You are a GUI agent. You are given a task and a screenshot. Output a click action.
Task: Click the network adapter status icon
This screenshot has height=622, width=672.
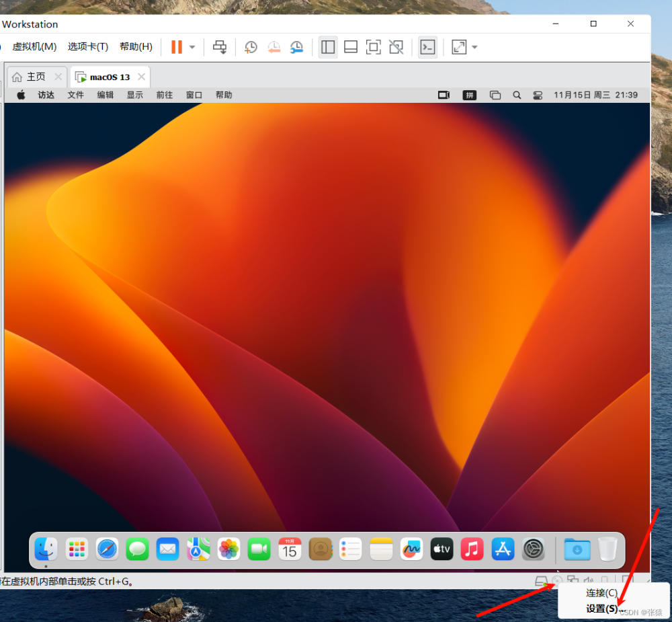[x=573, y=580]
